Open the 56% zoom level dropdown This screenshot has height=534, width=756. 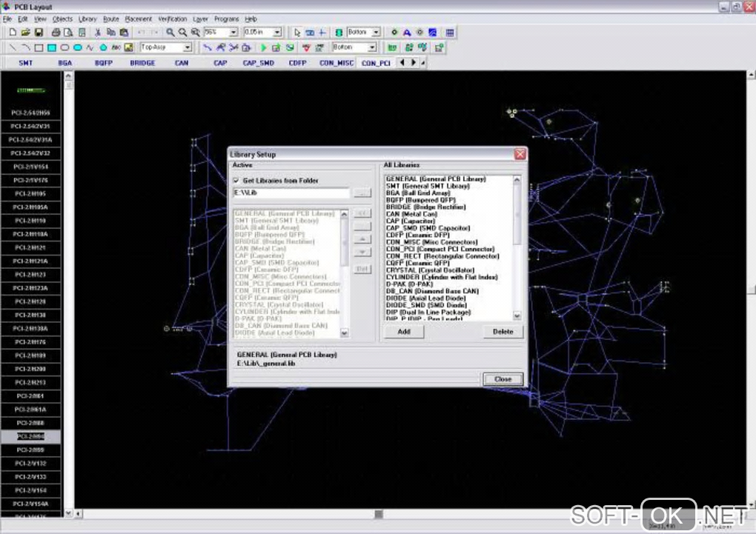pos(233,33)
